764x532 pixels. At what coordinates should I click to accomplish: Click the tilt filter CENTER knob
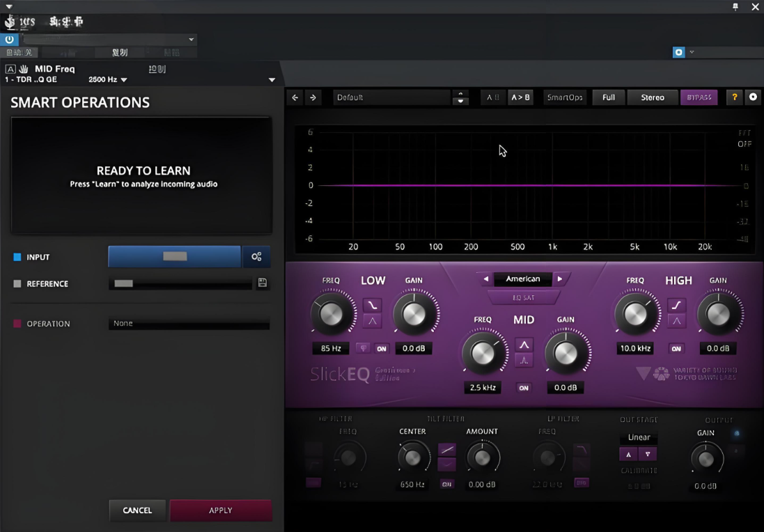pyautogui.click(x=413, y=457)
